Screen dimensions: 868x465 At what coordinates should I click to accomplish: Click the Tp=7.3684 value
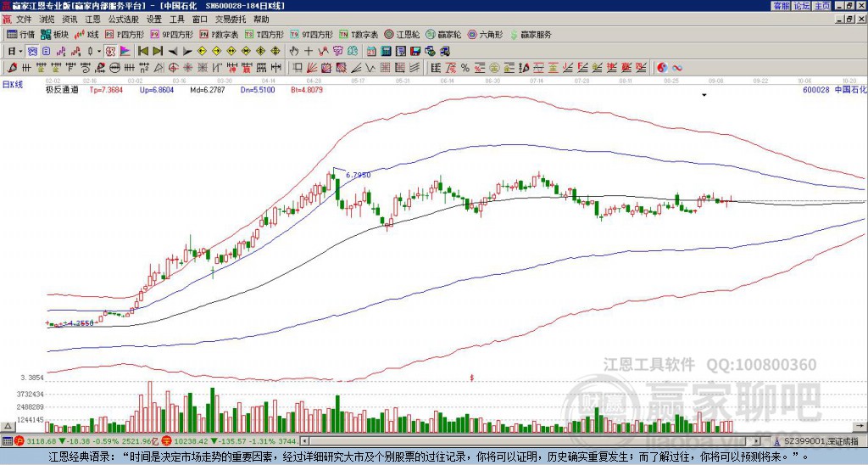pos(108,90)
